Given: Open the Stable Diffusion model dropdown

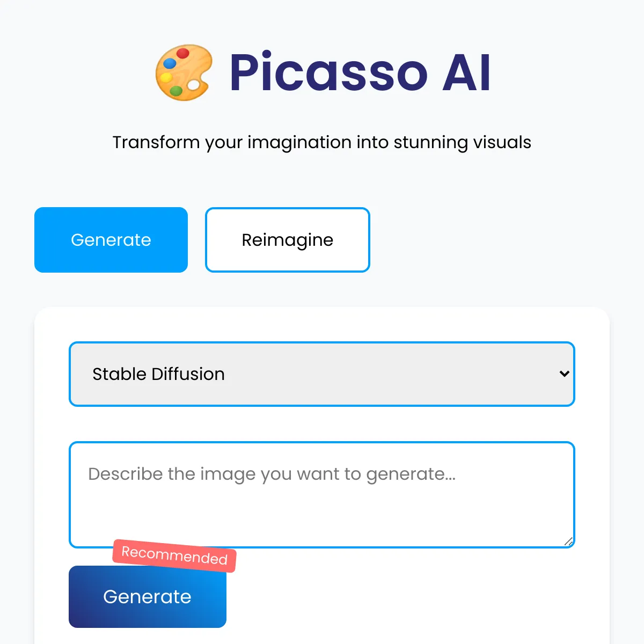Looking at the screenshot, I should [322, 374].
